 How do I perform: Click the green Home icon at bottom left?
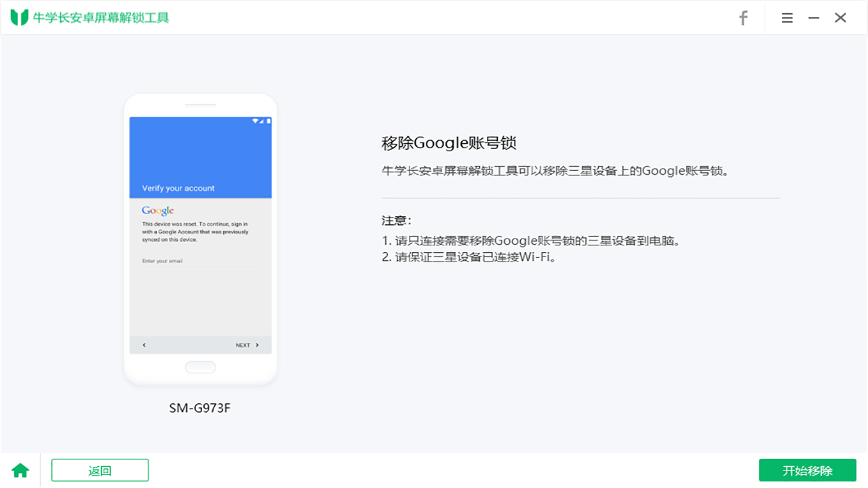coord(20,470)
